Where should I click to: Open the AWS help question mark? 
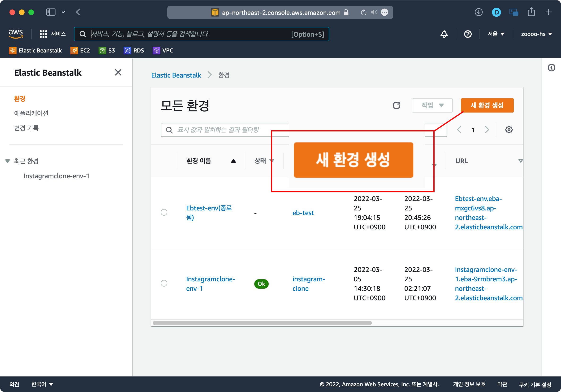pos(468,34)
